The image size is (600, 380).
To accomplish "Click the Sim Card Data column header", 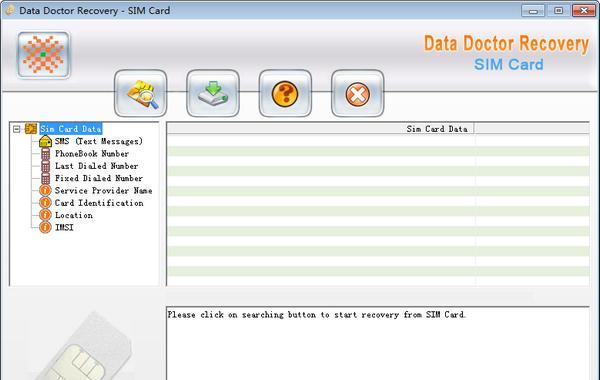I will click(x=321, y=129).
